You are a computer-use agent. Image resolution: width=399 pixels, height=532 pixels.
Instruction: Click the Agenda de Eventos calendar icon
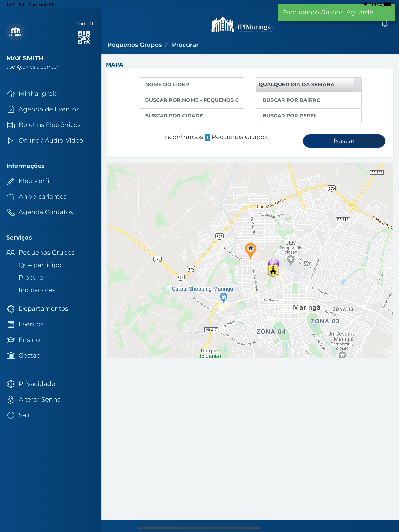coord(11,109)
